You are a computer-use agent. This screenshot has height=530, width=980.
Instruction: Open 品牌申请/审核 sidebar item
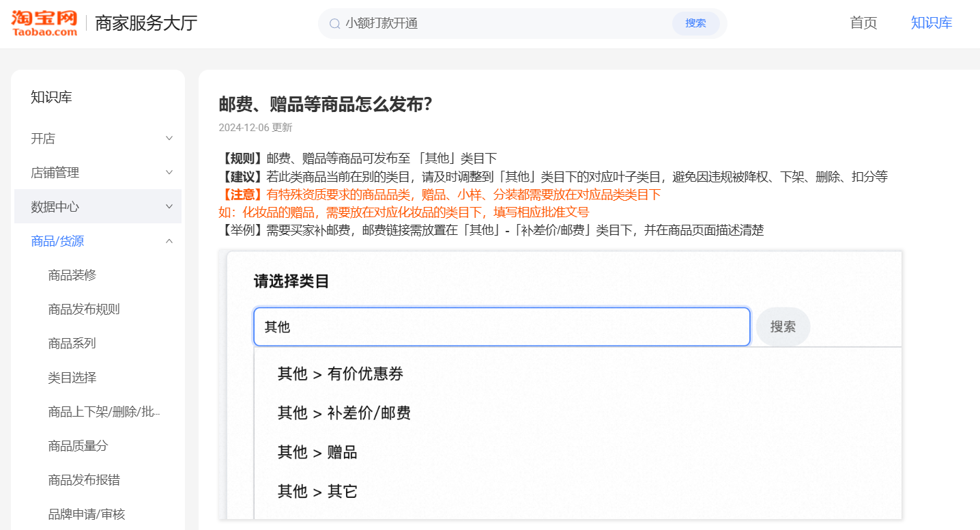click(x=87, y=514)
